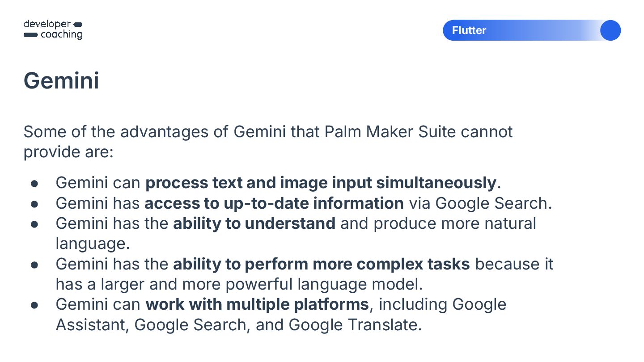Select the Flutter label in header pill

469,30
